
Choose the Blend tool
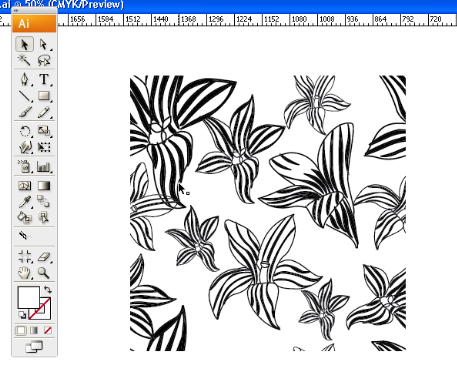click(x=44, y=201)
